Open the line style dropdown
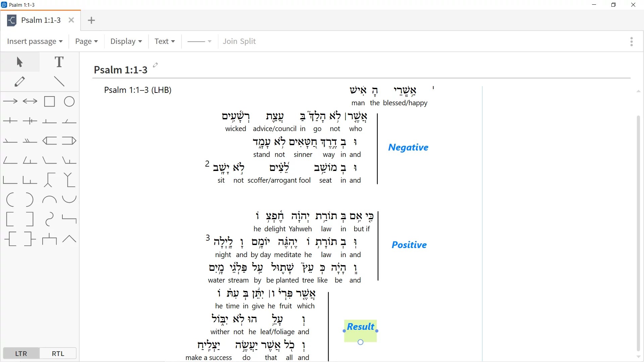The width and height of the screenshot is (644, 362). [x=200, y=41]
